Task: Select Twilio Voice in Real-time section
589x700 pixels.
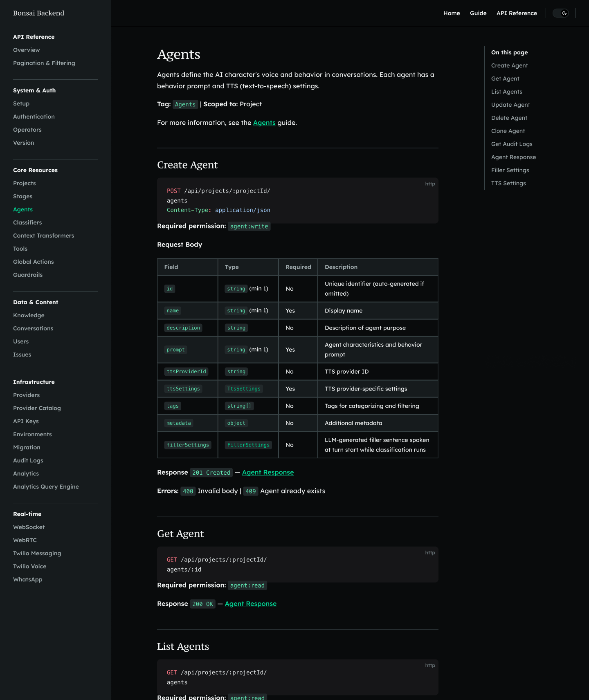Action: pos(29,566)
